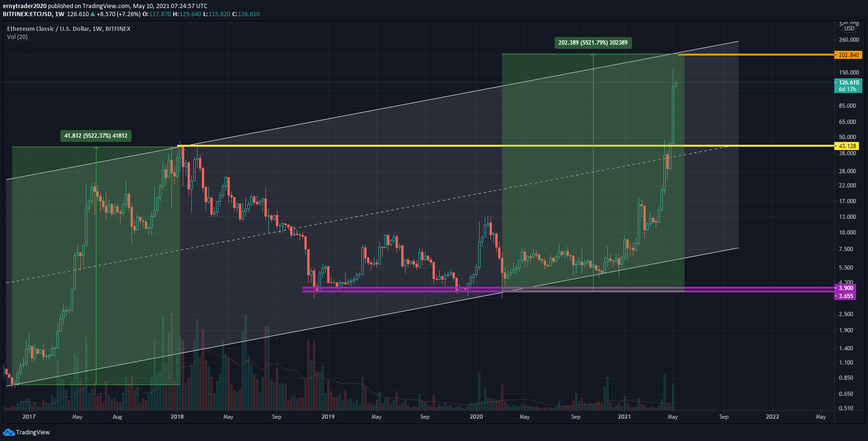Image resolution: width=868 pixels, height=441 pixels.
Task: Click the L:115.820 low value
Action: pyautogui.click(x=217, y=14)
